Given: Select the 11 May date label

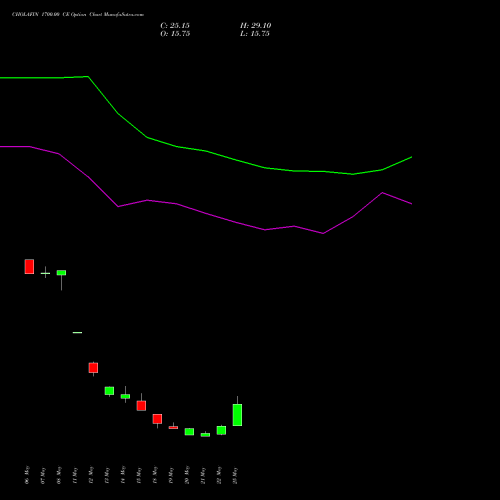Looking at the screenshot, I should point(75,475).
